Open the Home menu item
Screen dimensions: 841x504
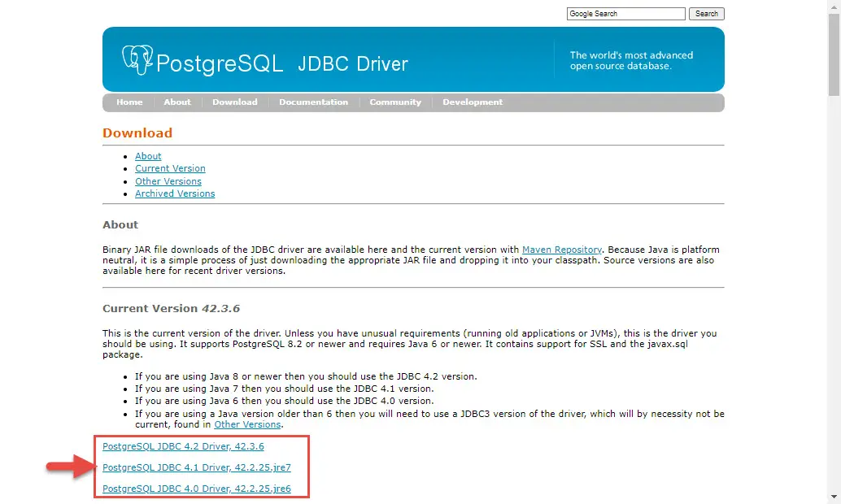(129, 102)
